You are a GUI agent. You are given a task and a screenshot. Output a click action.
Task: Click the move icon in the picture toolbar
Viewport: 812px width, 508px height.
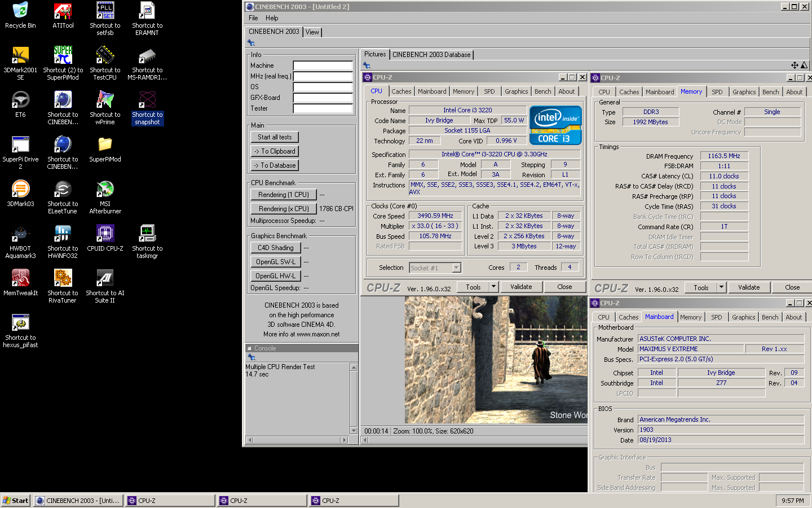795,65
